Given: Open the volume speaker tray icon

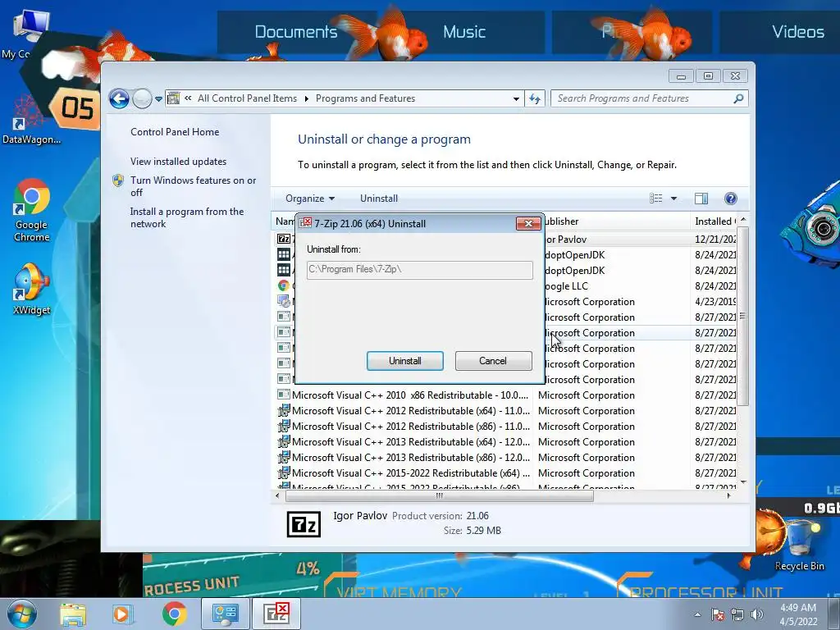Looking at the screenshot, I should coord(757,614).
